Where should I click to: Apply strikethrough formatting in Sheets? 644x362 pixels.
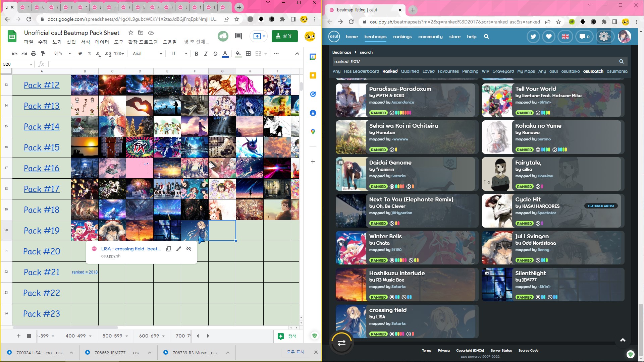coord(215,54)
